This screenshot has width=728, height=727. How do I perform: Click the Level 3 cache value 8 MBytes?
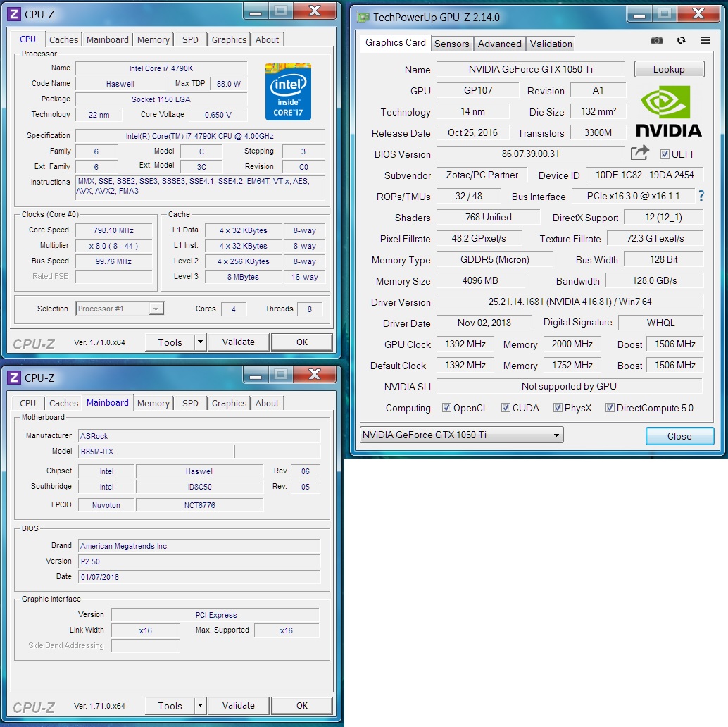click(x=243, y=277)
